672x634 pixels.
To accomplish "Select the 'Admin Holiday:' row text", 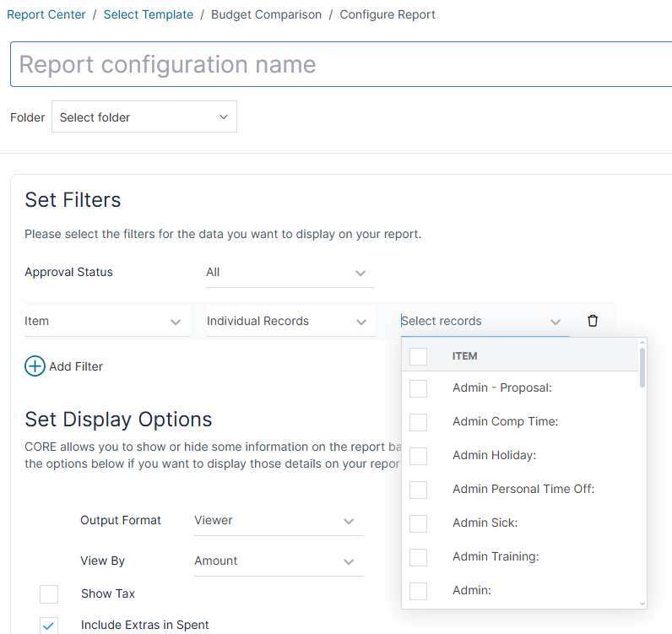I will point(495,455).
